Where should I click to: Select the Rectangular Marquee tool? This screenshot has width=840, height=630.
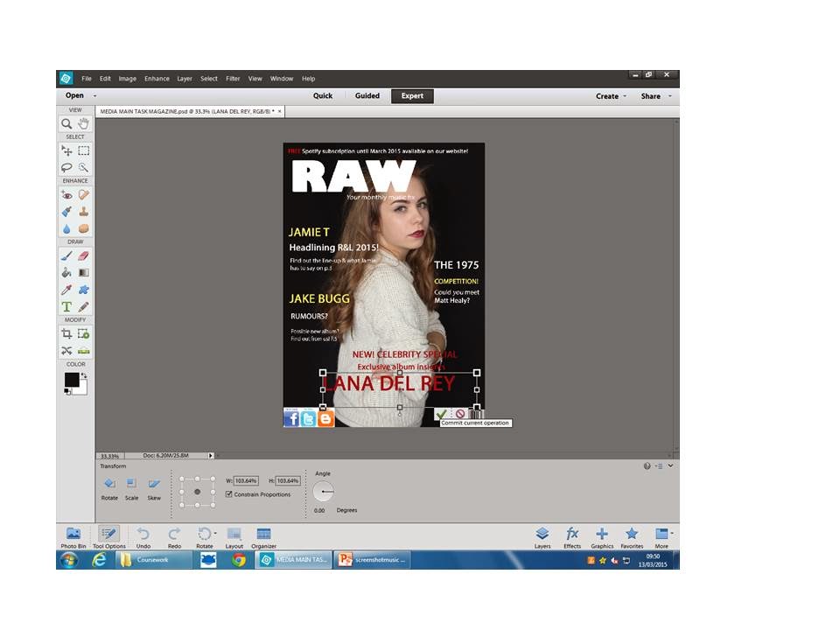click(84, 150)
